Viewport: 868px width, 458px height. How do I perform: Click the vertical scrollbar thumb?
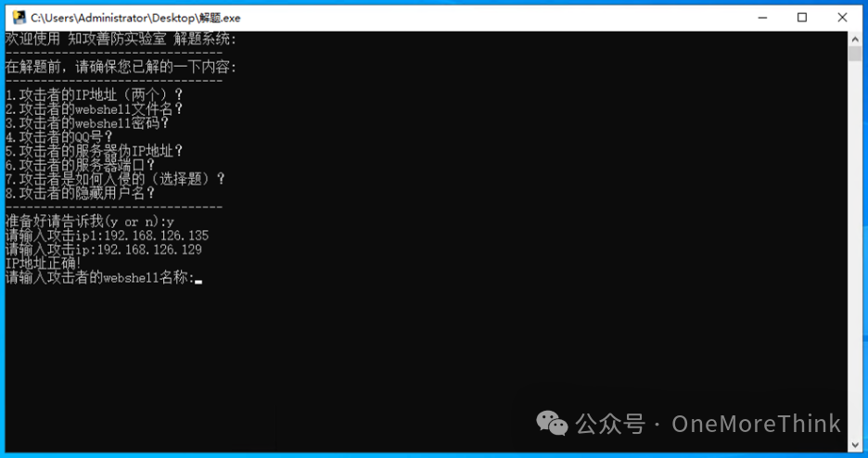coord(855,54)
